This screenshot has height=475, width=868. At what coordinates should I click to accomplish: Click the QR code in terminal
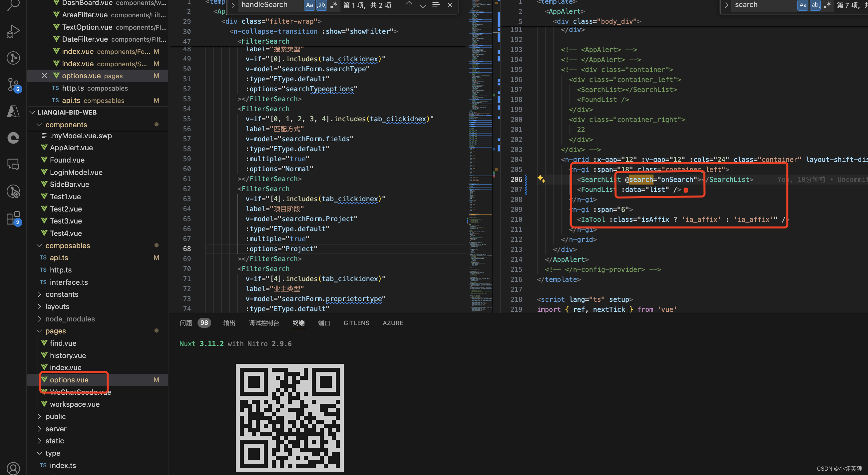(x=289, y=417)
